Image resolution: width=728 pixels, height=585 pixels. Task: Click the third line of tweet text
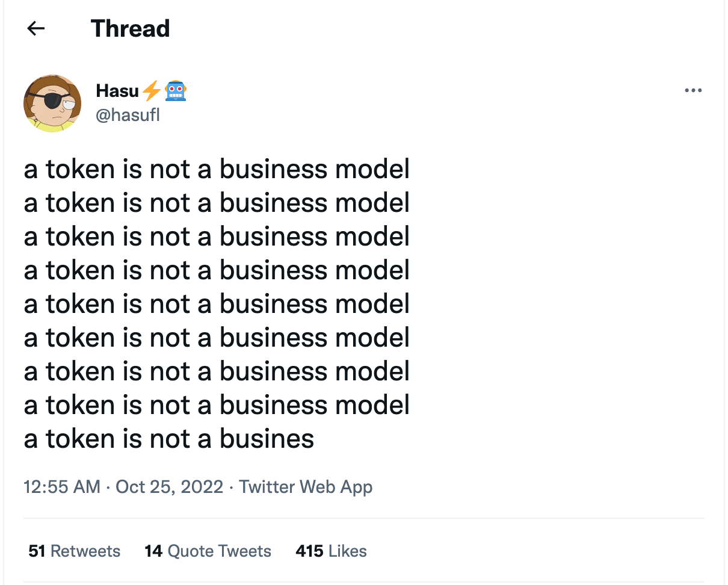tap(217, 237)
